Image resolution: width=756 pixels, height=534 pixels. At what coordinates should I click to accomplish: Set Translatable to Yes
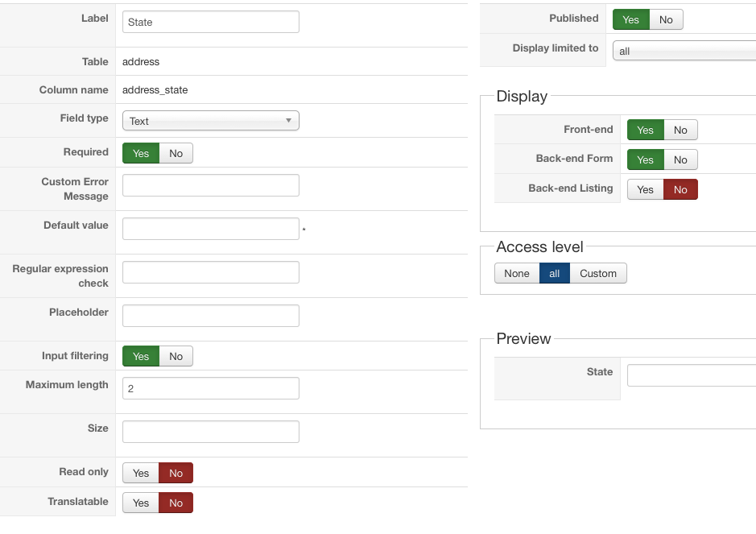pos(141,503)
